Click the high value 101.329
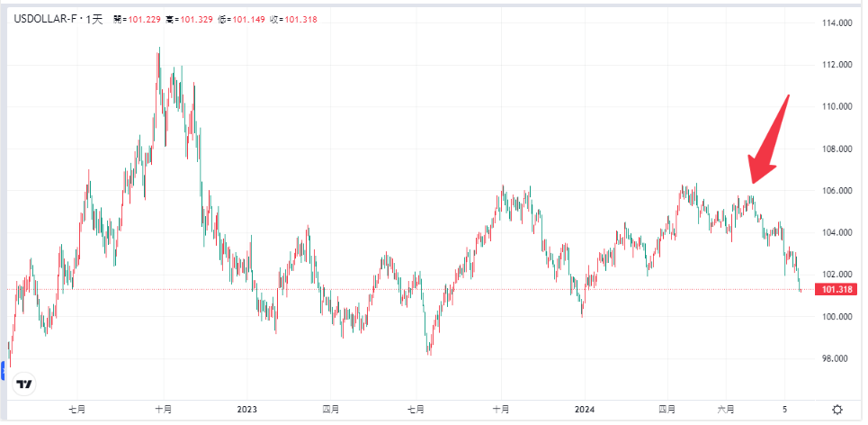The width and height of the screenshot is (868, 425). pos(196,20)
